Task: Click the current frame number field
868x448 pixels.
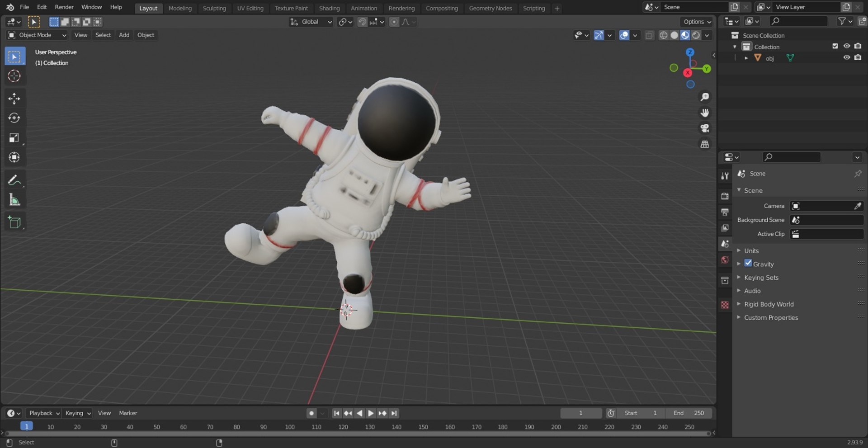Action: pos(581,413)
